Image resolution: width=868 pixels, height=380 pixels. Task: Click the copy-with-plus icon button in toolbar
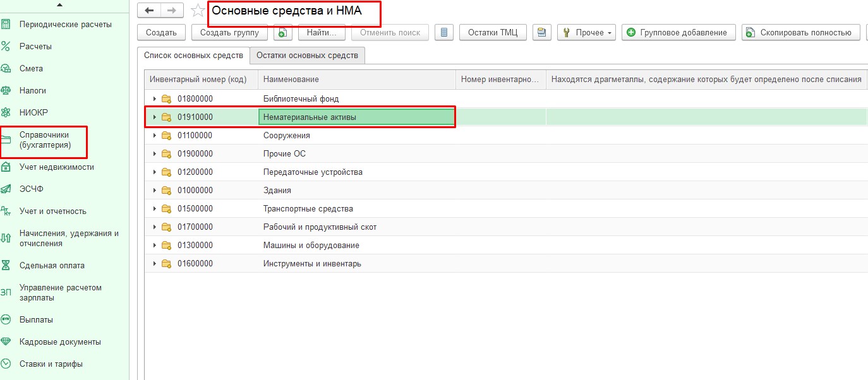coord(282,33)
